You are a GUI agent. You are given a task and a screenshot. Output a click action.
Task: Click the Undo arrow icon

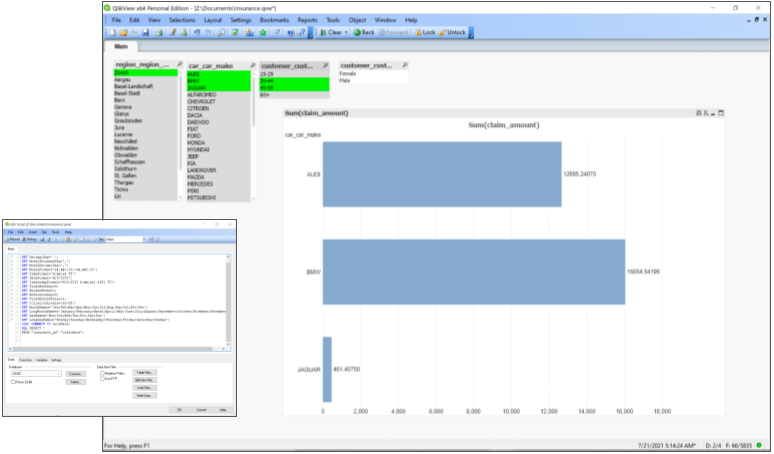197,33
